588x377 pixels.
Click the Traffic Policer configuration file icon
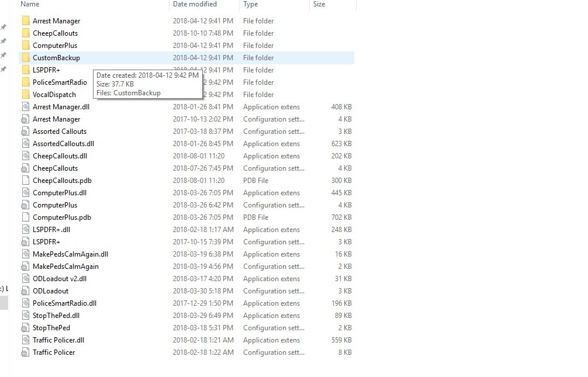(x=26, y=352)
